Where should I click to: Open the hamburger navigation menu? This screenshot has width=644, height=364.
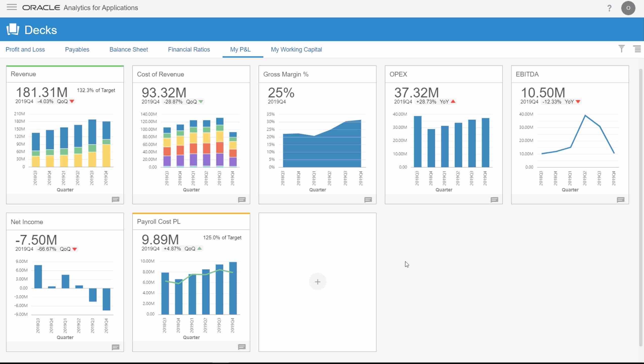[x=12, y=7]
